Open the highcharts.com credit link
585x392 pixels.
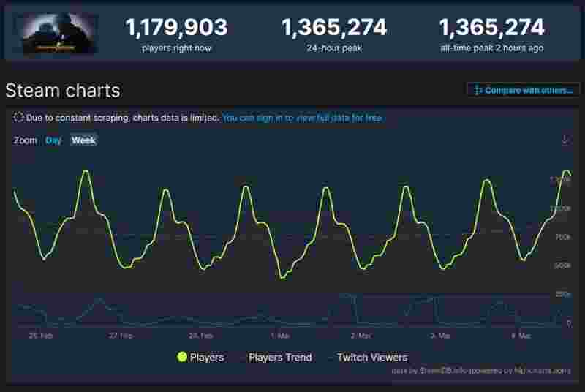pos(542,370)
